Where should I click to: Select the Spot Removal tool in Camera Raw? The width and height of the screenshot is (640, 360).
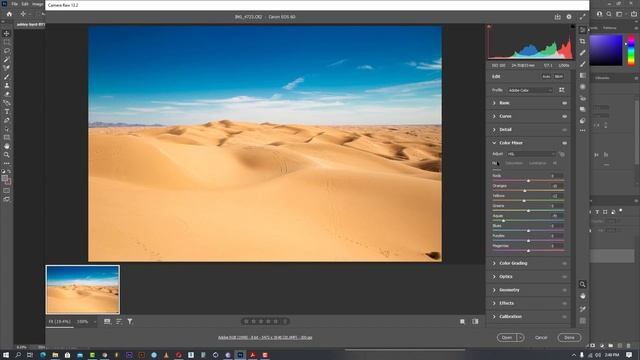[x=582, y=53]
